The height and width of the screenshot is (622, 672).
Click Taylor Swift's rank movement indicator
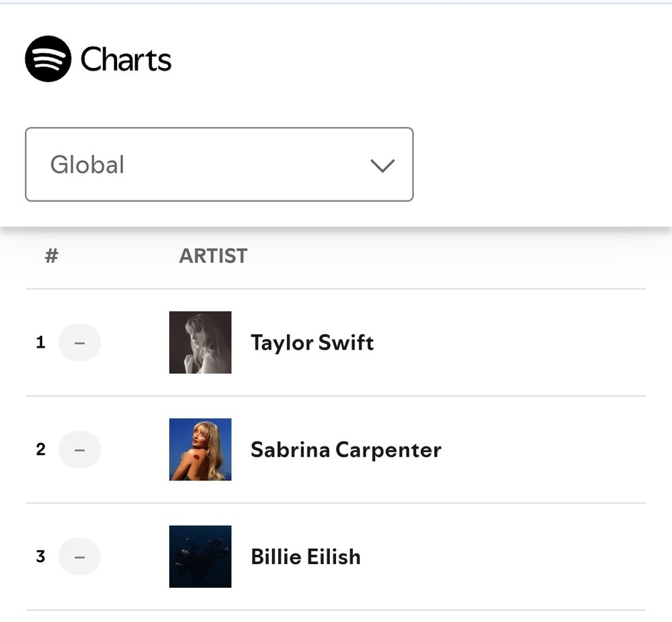[x=79, y=343]
